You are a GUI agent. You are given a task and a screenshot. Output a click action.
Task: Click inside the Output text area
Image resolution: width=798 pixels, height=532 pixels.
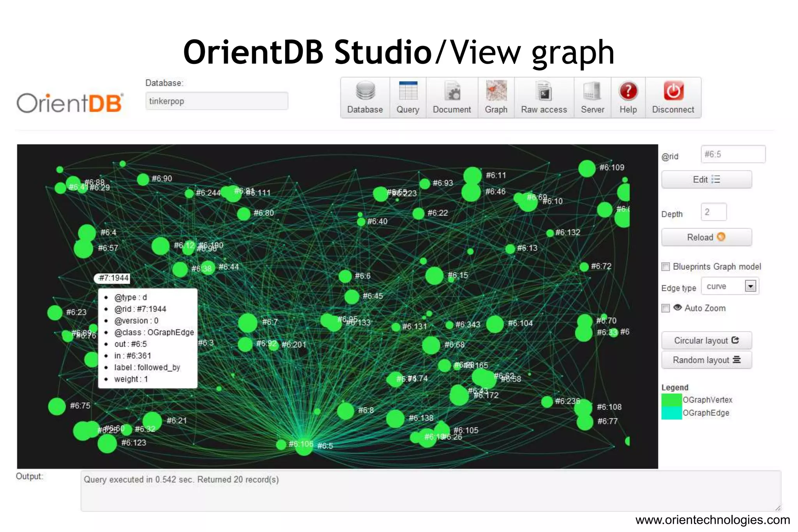point(431,491)
